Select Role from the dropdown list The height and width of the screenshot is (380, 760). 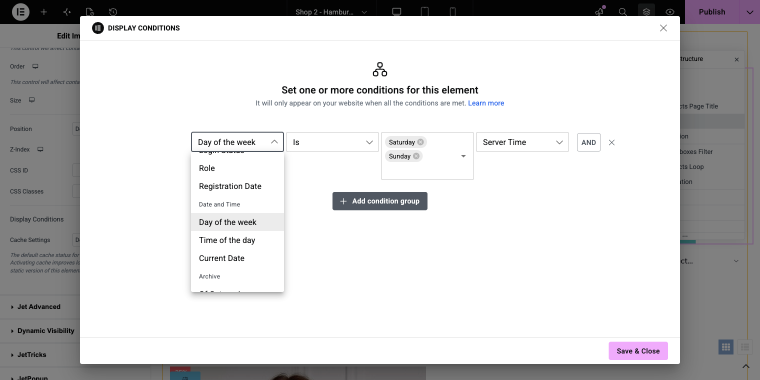click(x=238, y=168)
